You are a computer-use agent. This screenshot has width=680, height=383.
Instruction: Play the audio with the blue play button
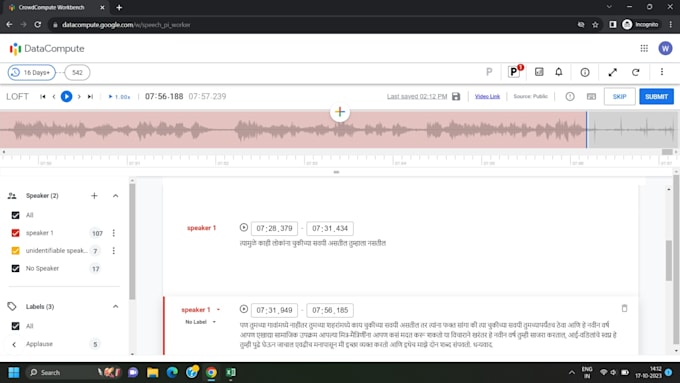point(66,96)
